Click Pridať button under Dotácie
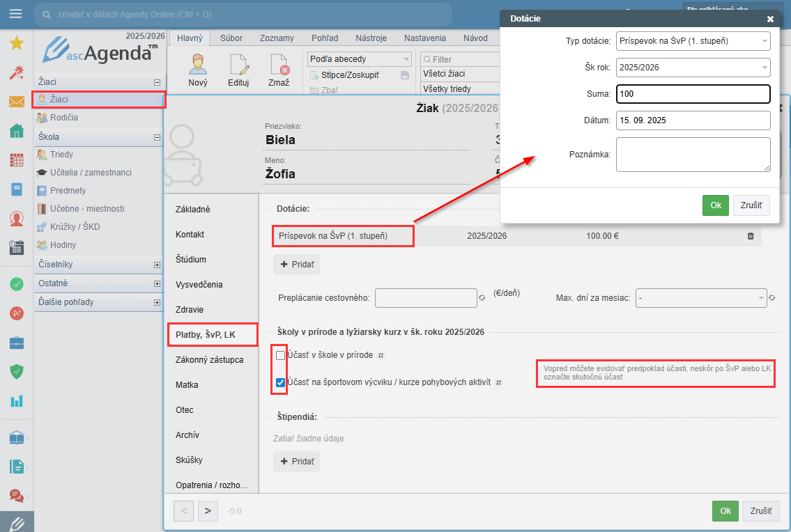This screenshot has height=532, width=791. (297, 265)
